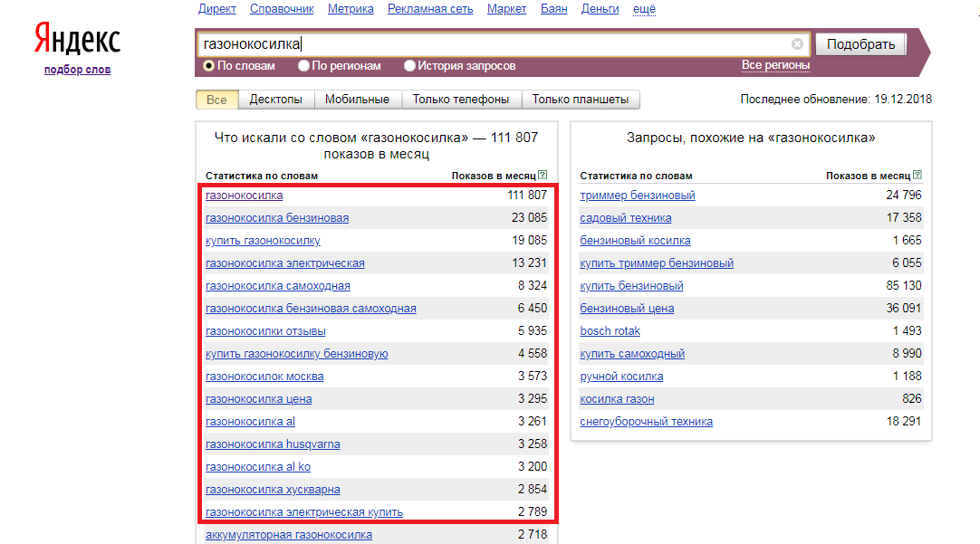
Task: Select the 'История запросов' radio button
Action: [x=410, y=66]
